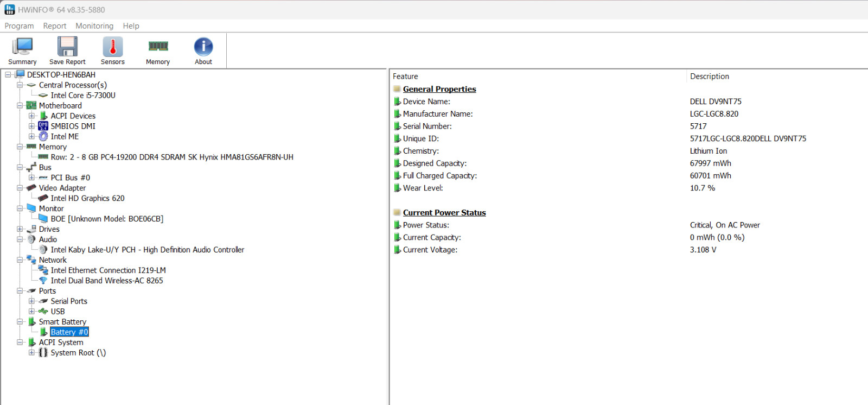Collapse the DESKTOP-HEN6BAH root node

pyautogui.click(x=8, y=74)
